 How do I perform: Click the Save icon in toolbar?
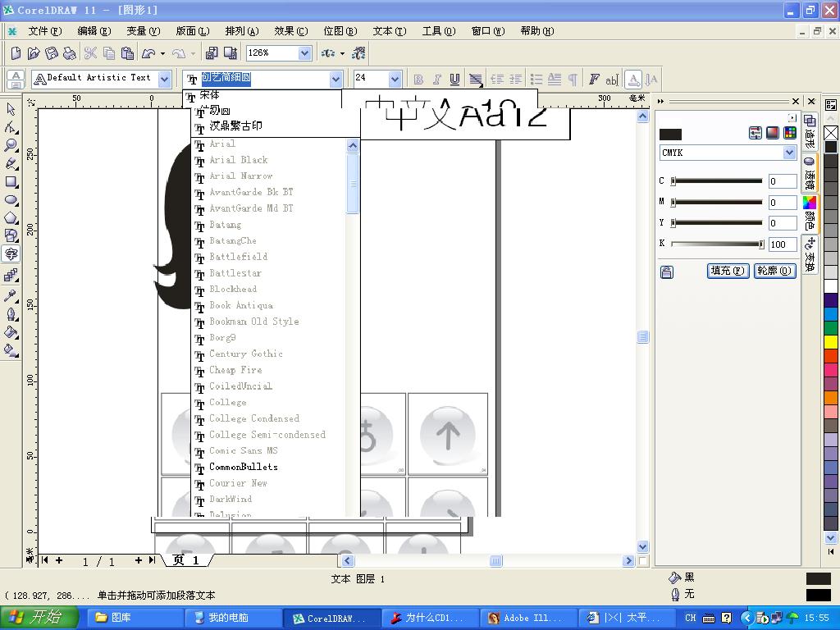52,53
